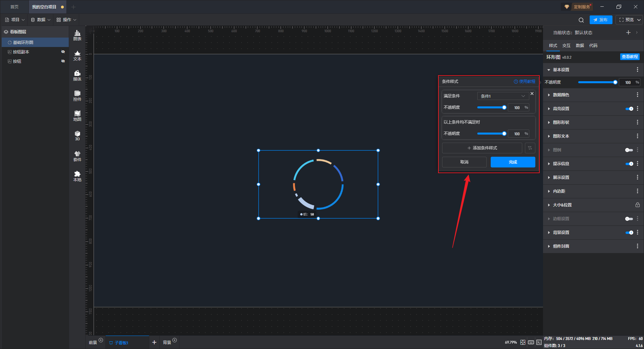644x349 pixels.
Task: Select the 基础环形图 layer in list
Action: tap(23, 43)
